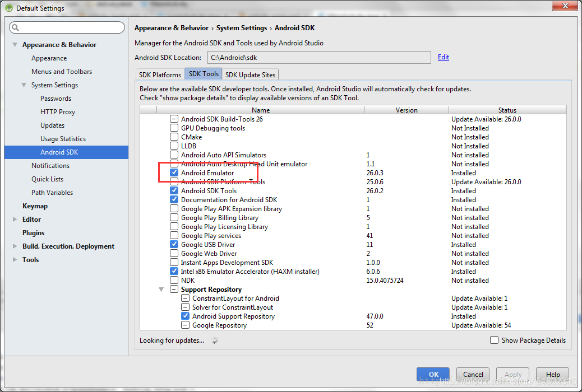Open the HTTP Proxy settings
Screen dimensions: 582x392
(x=58, y=112)
